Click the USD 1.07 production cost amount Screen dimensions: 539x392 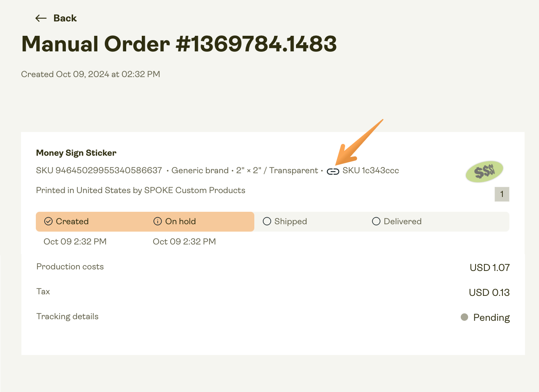[490, 267]
